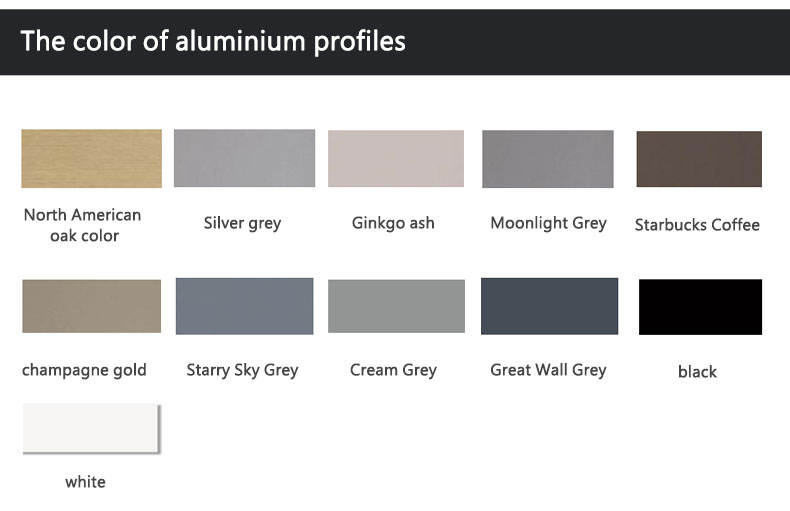
Task: Select the Great Wall Grey swatch
Action: [x=549, y=306]
